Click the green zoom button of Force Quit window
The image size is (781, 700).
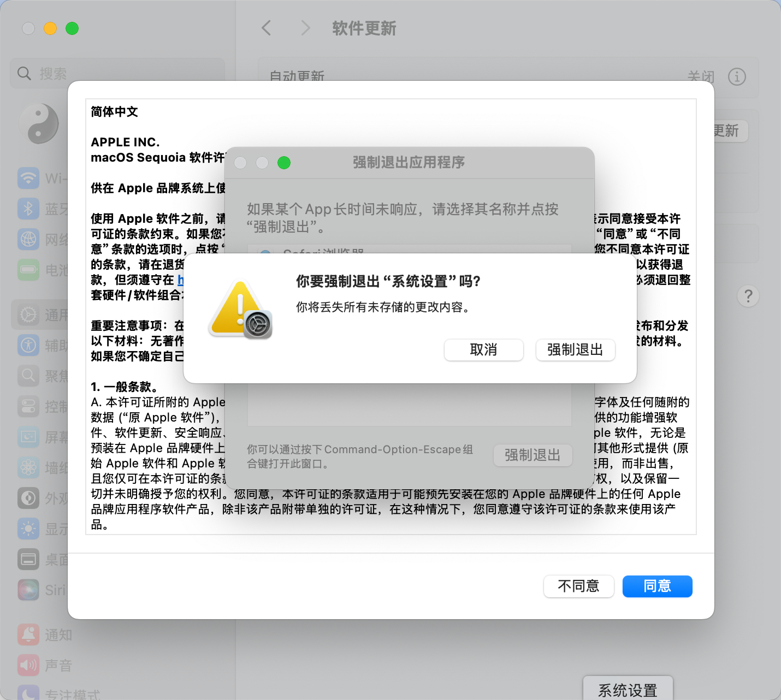pyautogui.click(x=284, y=163)
